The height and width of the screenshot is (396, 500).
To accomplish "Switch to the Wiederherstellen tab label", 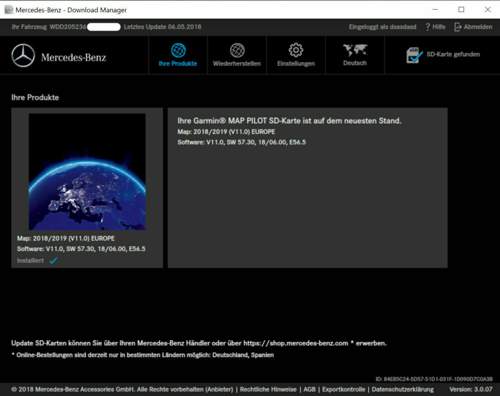I will [237, 63].
